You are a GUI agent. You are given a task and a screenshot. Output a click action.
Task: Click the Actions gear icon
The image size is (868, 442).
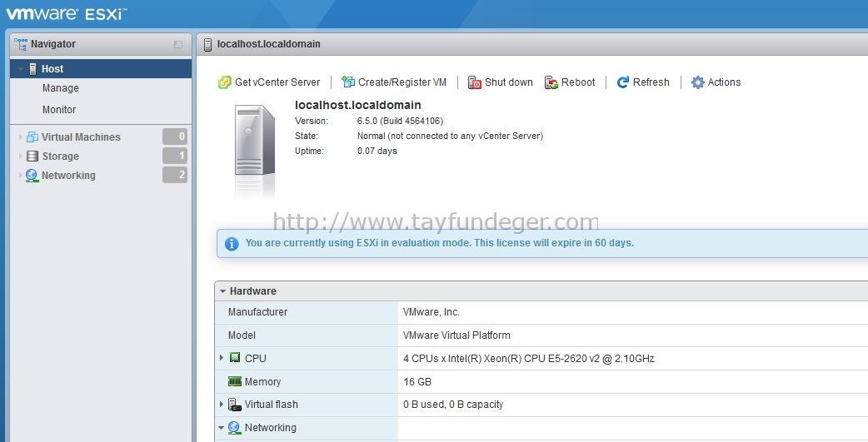pos(698,82)
